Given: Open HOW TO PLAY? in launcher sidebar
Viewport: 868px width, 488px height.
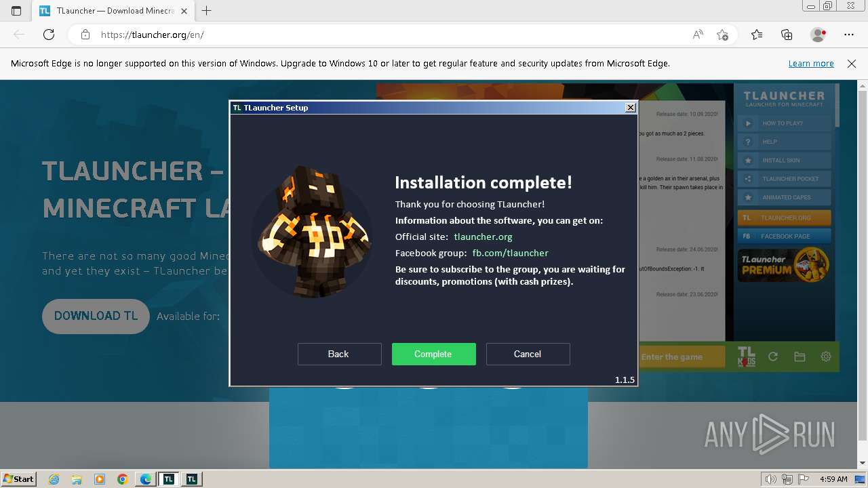Looking at the screenshot, I should pyautogui.click(x=785, y=123).
